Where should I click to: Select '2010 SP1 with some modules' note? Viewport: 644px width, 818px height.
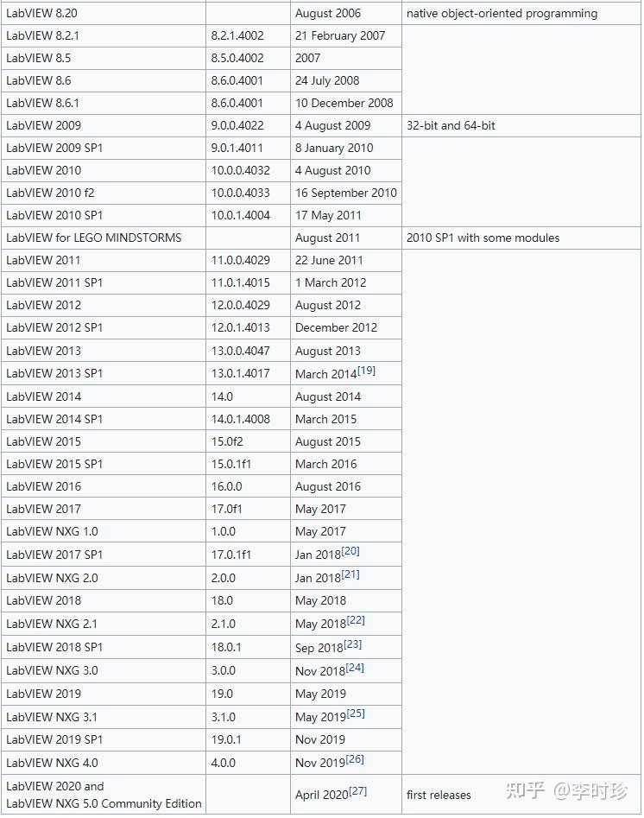pos(483,238)
